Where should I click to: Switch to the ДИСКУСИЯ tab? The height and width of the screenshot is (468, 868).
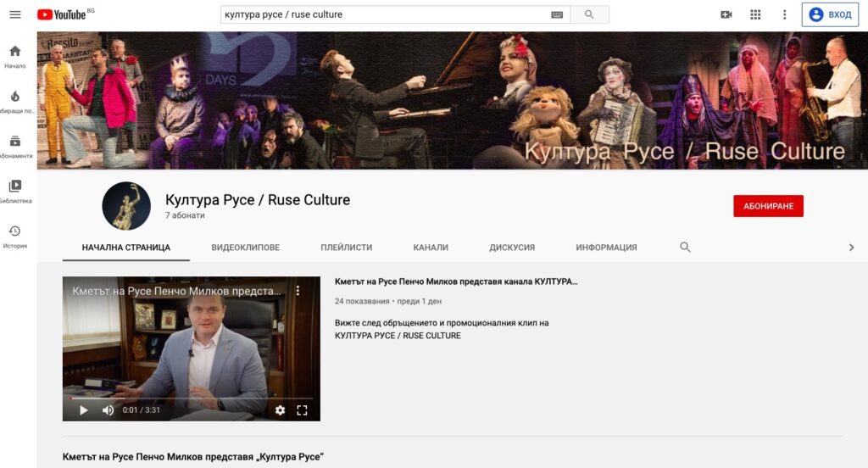point(511,248)
